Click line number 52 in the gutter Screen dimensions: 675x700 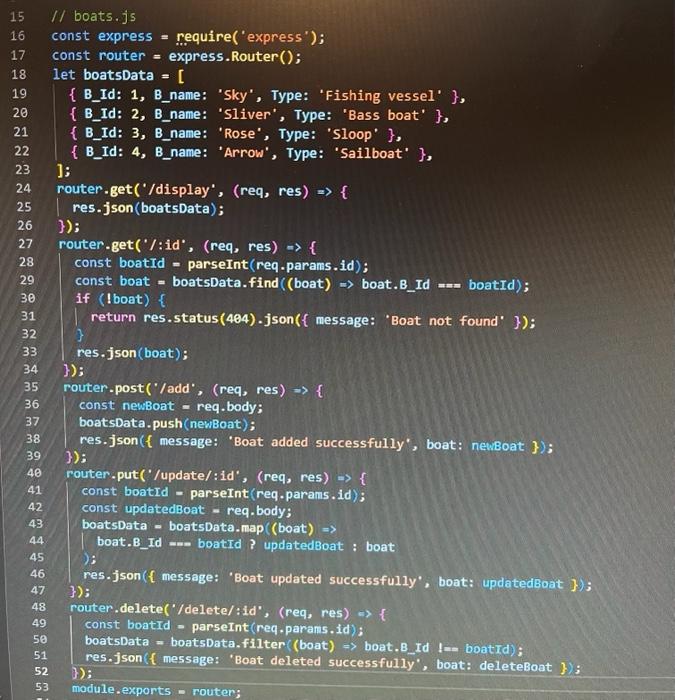[x=41, y=671]
